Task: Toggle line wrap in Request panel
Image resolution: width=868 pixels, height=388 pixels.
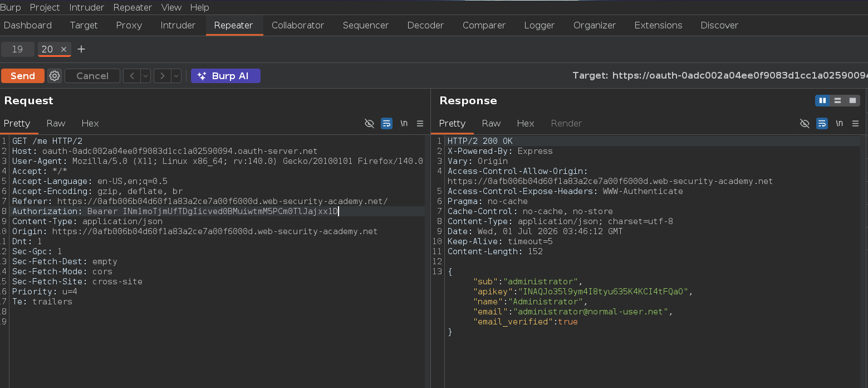Action: click(x=386, y=123)
